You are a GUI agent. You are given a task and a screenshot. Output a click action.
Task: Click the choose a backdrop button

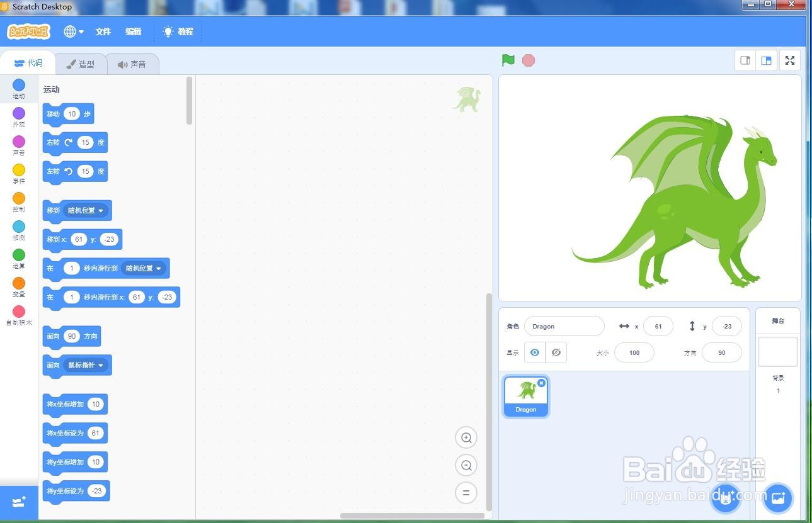[778, 498]
